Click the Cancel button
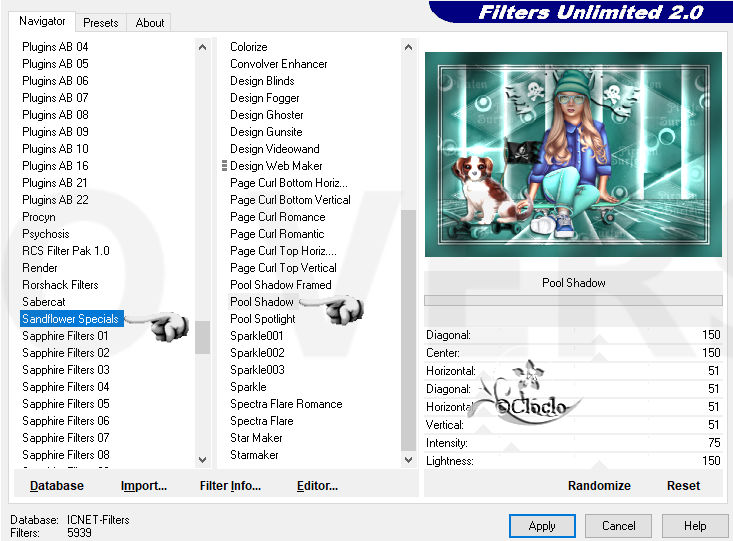This screenshot has height=541, width=733. 618,526
